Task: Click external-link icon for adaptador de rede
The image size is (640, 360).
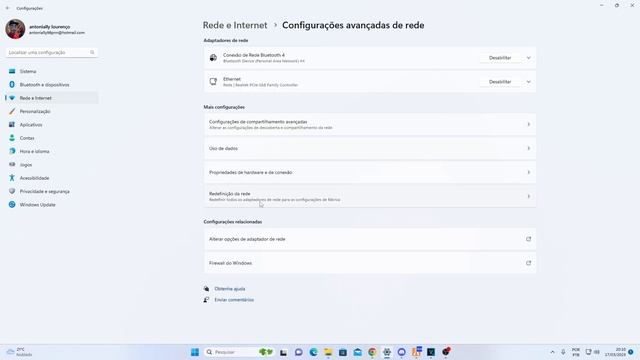Action: pos(529,239)
